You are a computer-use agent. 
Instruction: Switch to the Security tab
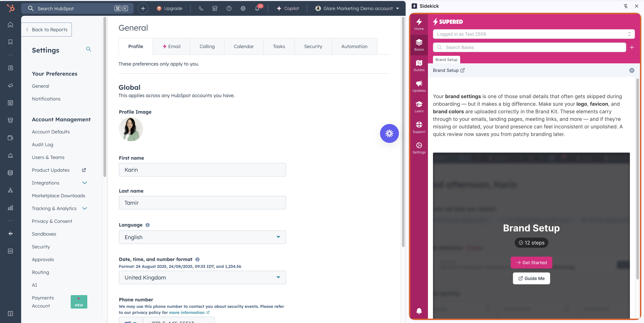pyautogui.click(x=313, y=46)
